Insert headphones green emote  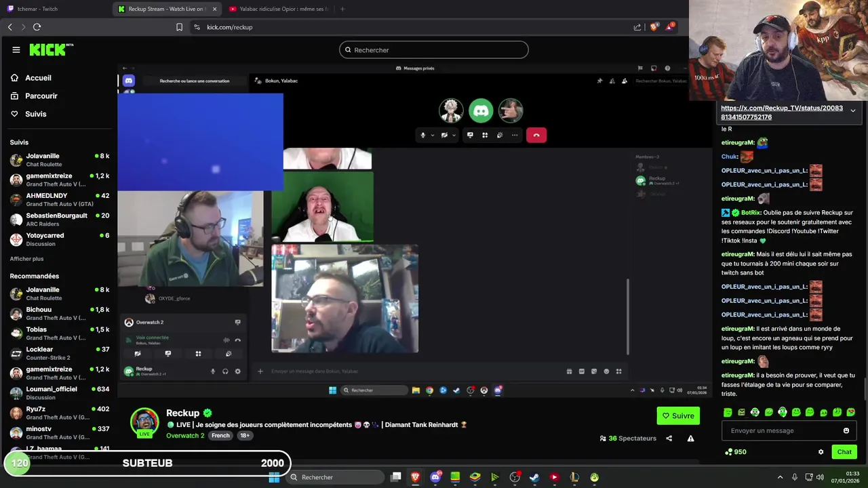pos(782,412)
